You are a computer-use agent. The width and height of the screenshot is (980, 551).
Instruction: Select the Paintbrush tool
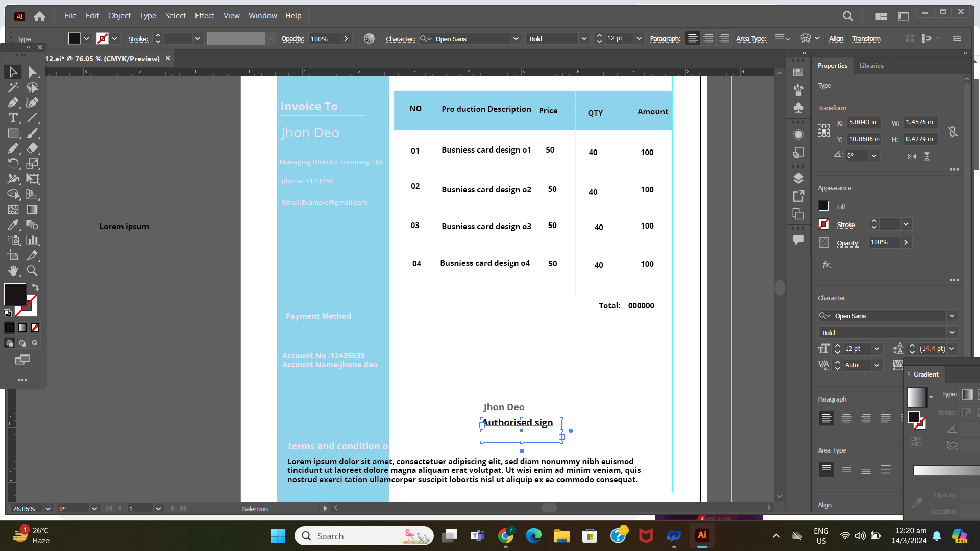(33, 133)
